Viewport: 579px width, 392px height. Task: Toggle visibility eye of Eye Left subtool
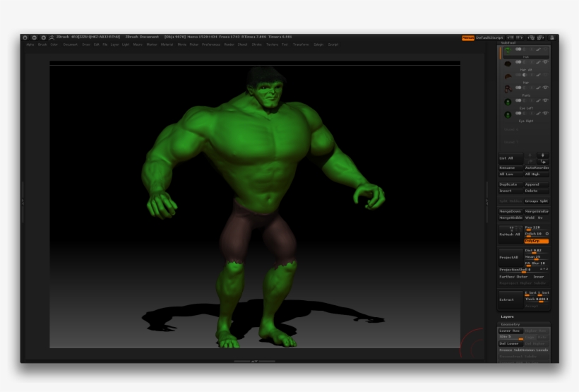(x=545, y=100)
